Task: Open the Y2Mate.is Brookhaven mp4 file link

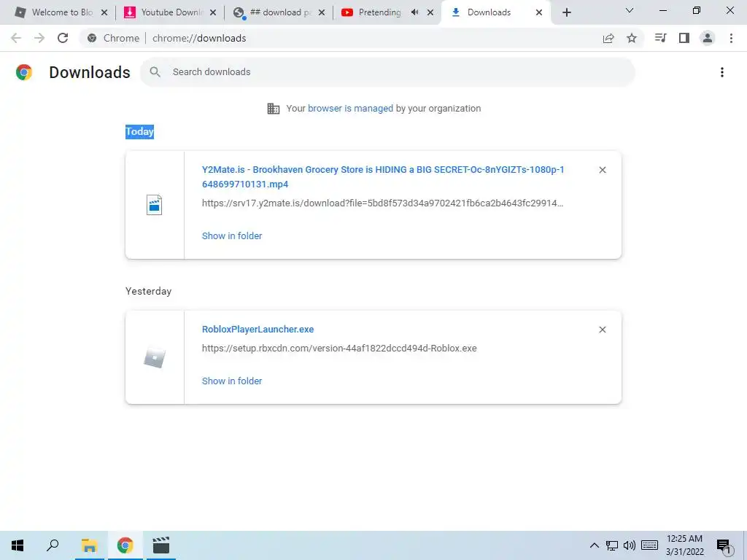Action: pos(383,176)
